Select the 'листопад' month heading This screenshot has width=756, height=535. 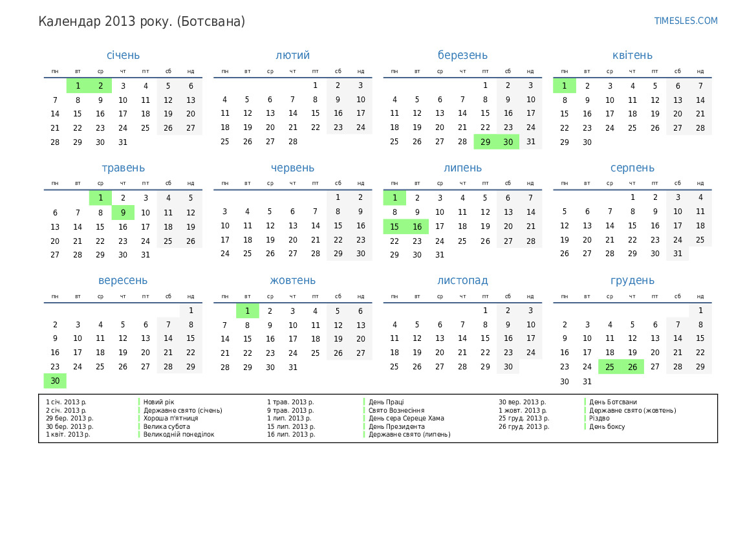tap(462, 280)
